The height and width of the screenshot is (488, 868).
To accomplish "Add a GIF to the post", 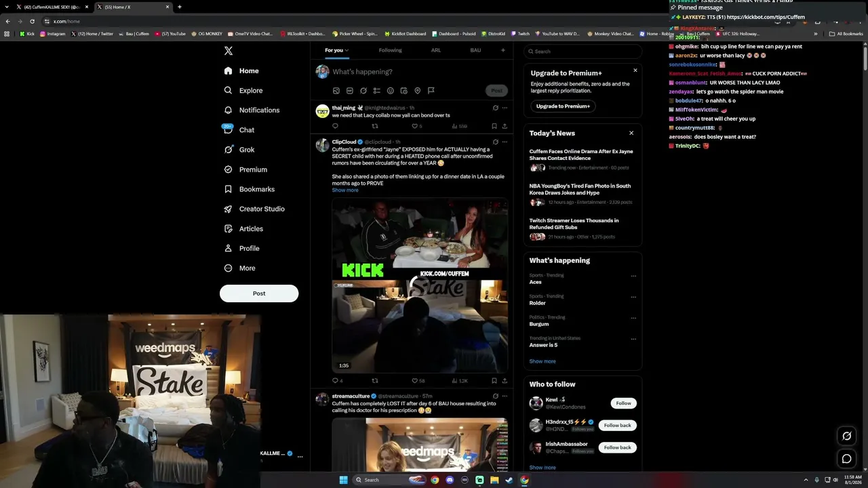I will tap(349, 91).
